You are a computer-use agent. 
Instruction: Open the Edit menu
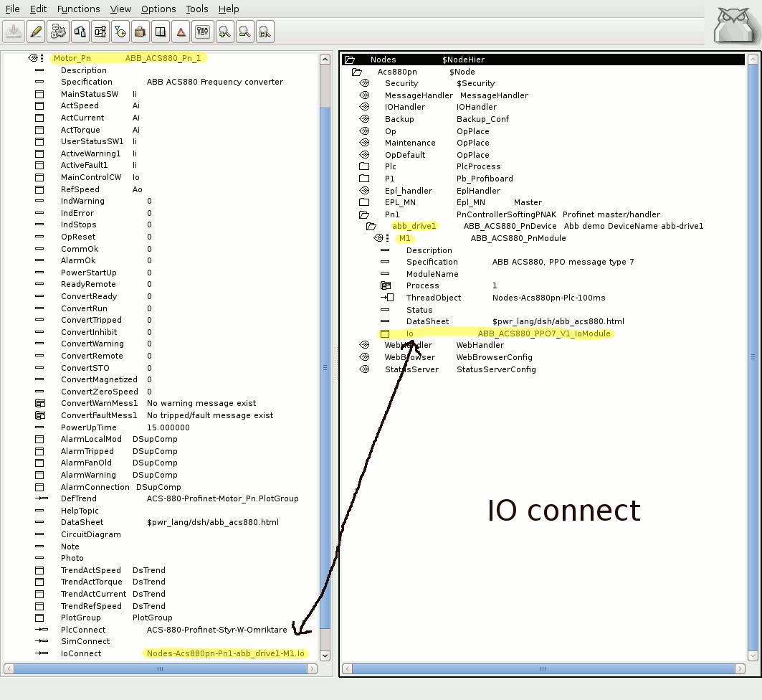39,9
